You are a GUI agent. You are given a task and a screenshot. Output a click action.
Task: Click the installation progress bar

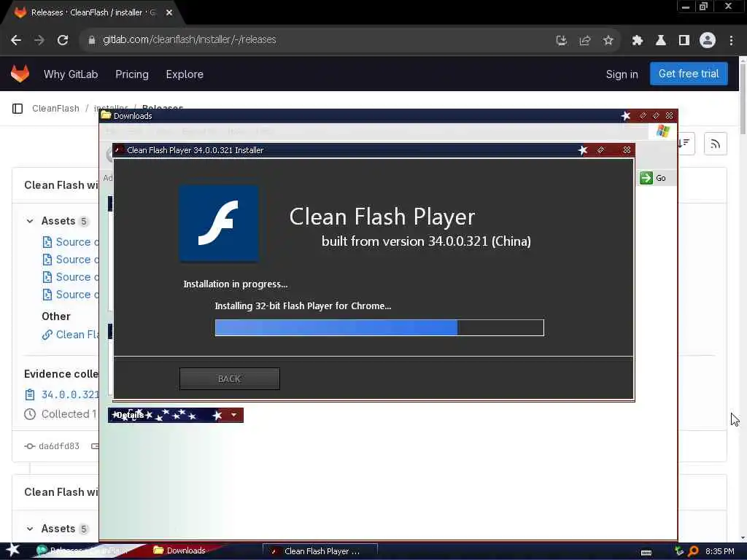point(379,327)
